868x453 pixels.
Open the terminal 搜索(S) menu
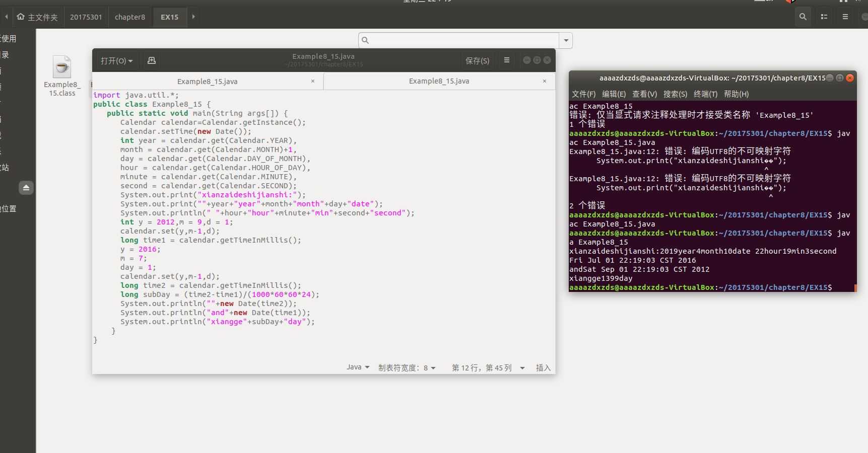pyautogui.click(x=675, y=94)
